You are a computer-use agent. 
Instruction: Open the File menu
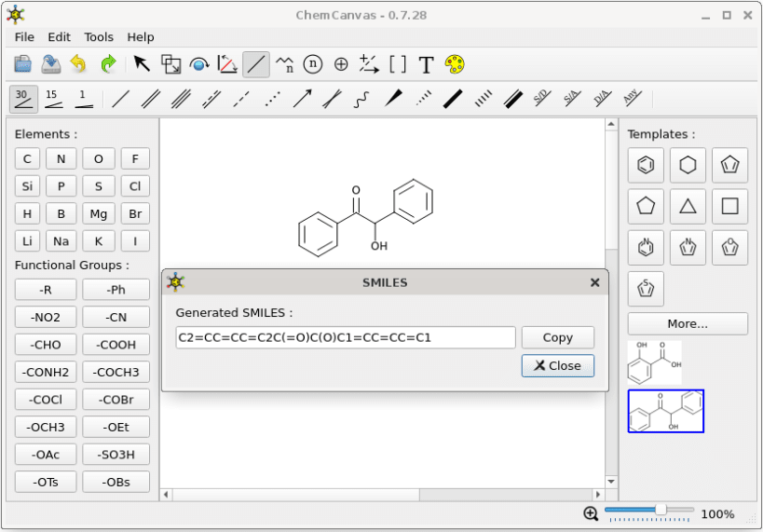tap(24, 37)
